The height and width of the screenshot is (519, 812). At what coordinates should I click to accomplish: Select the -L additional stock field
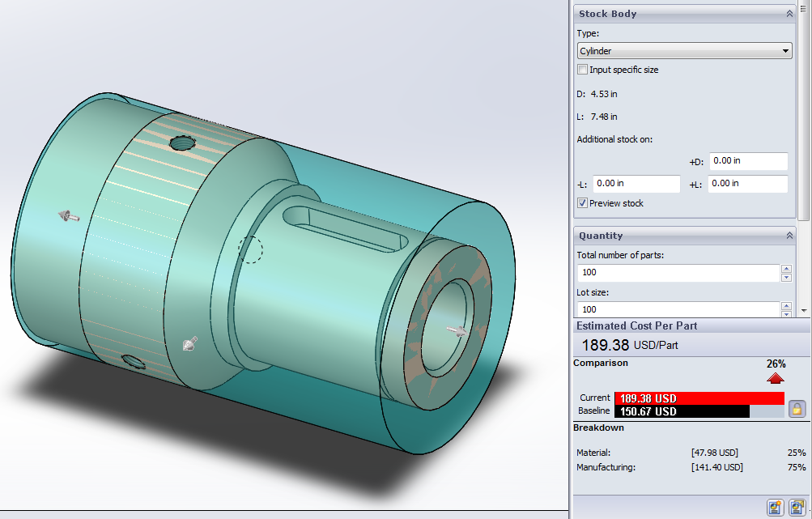pos(635,184)
